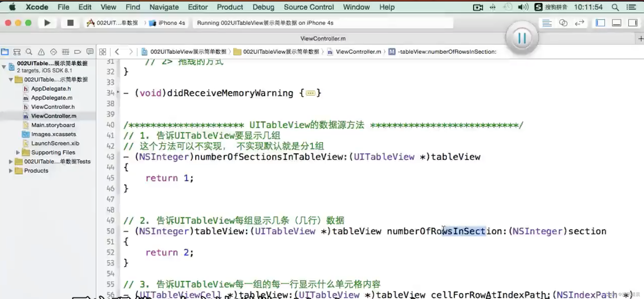Toggle the Navigator panel visibility

pyautogui.click(x=600, y=23)
